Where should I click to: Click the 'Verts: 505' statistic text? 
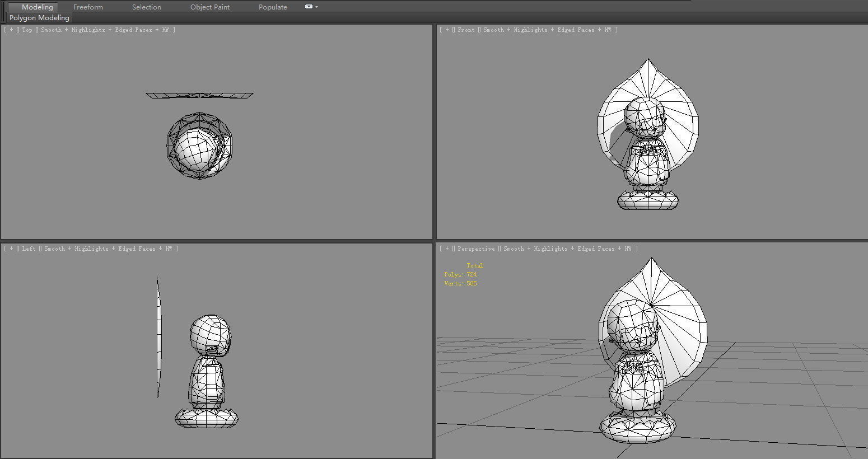pyautogui.click(x=460, y=283)
